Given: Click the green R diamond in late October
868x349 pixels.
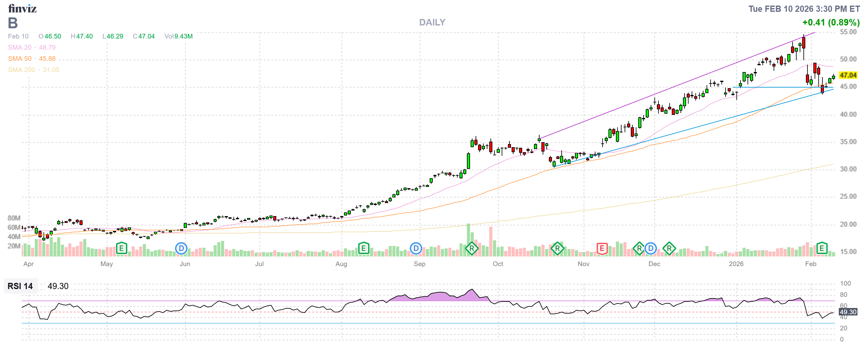Looking at the screenshot, I should tap(557, 249).
